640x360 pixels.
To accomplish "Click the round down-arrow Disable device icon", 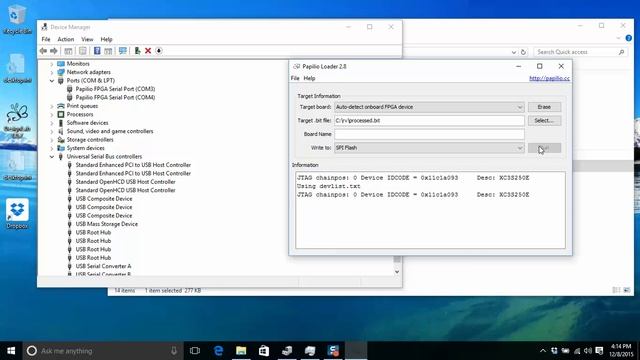I will click(159, 51).
